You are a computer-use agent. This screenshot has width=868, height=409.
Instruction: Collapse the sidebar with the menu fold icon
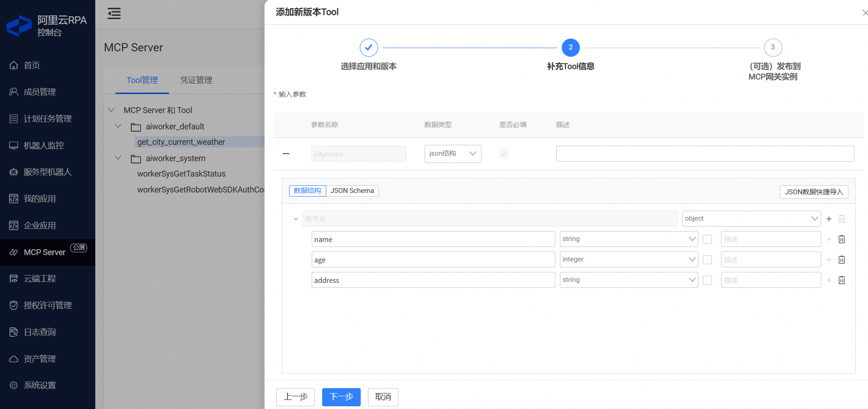(x=114, y=14)
